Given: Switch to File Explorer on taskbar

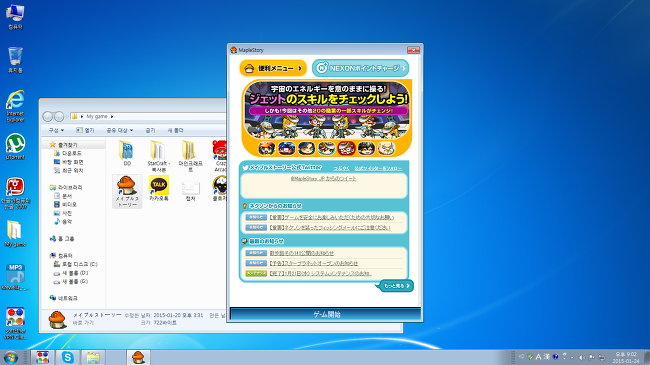Looking at the screenshot, I should [93, 357].
